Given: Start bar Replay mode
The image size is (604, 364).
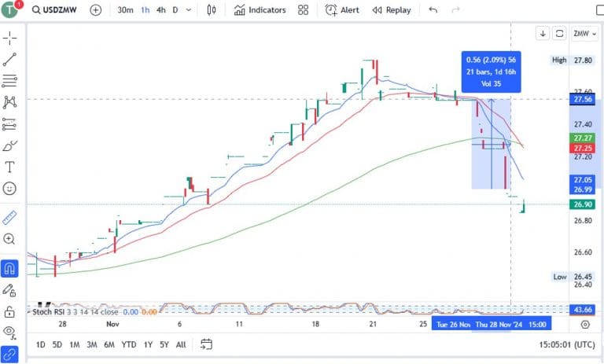Looking at the screenshot, I should (x=392, y=10).
